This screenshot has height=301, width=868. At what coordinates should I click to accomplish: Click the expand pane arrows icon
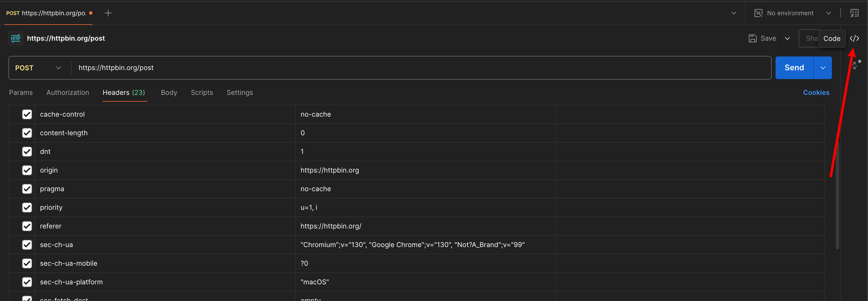pyautogui.click(x=854, y=66)
